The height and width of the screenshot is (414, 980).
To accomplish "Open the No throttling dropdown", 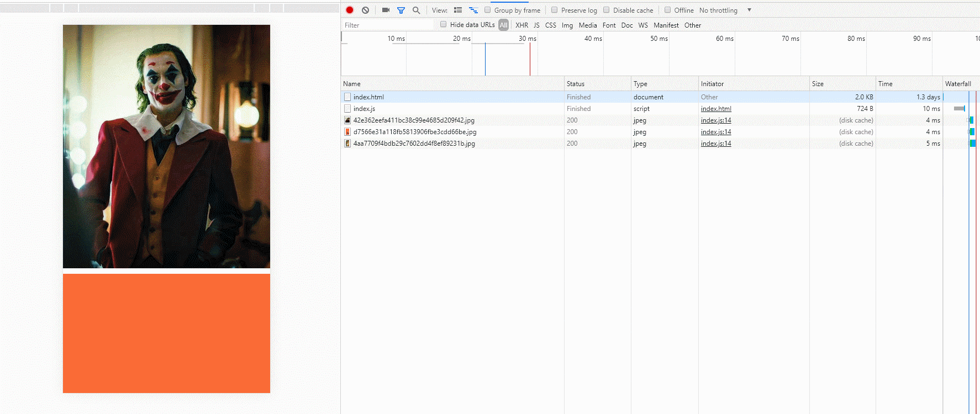I will point(725,10).
